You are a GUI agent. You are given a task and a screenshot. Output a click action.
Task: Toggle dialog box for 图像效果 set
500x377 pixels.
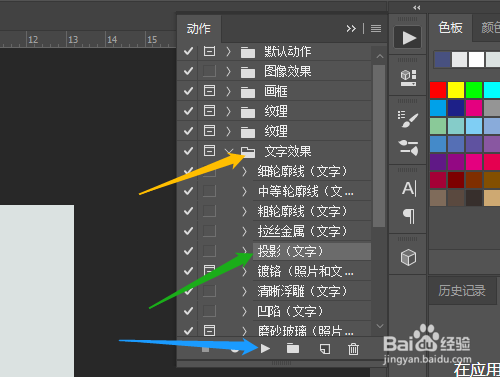point(209,71)
